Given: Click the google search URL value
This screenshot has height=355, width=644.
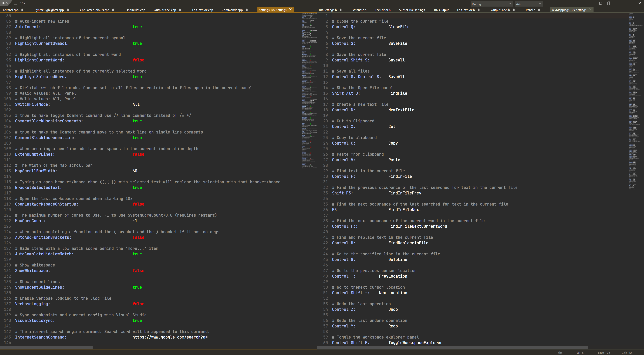Looking at the screenshot, I should coord(170,337).
